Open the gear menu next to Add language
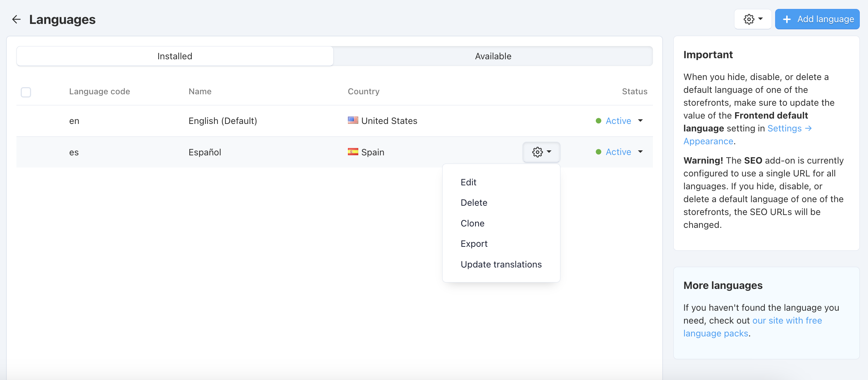The image size is (868, 380). [753, 19]
